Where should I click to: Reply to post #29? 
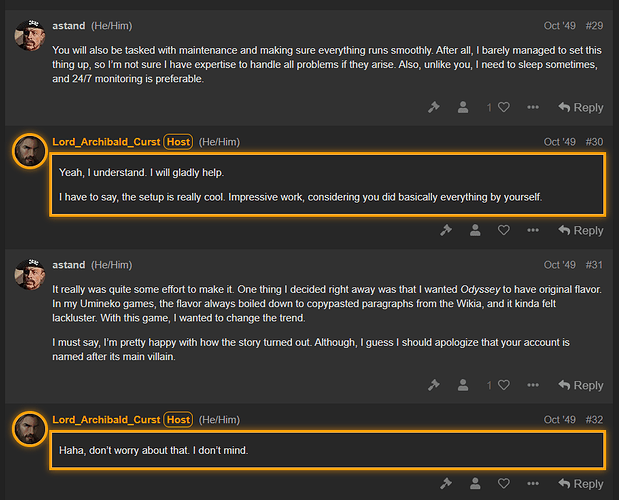pyautogui.click(x=580, y=107)
